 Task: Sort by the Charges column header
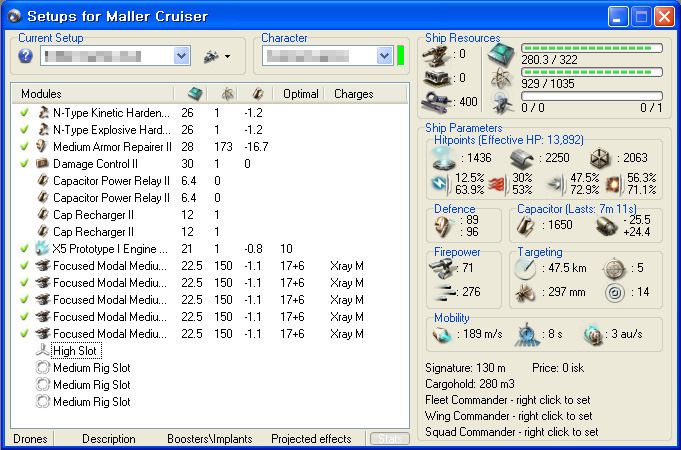354,94
